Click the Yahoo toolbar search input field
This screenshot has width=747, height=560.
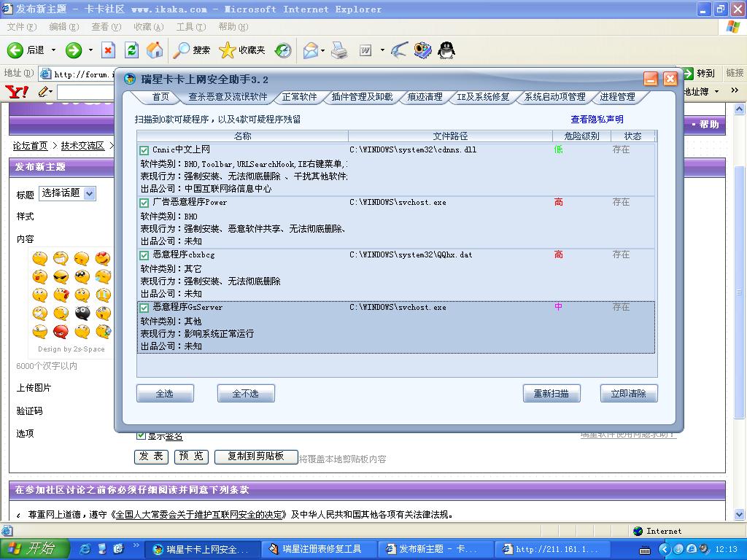point(86,91)
